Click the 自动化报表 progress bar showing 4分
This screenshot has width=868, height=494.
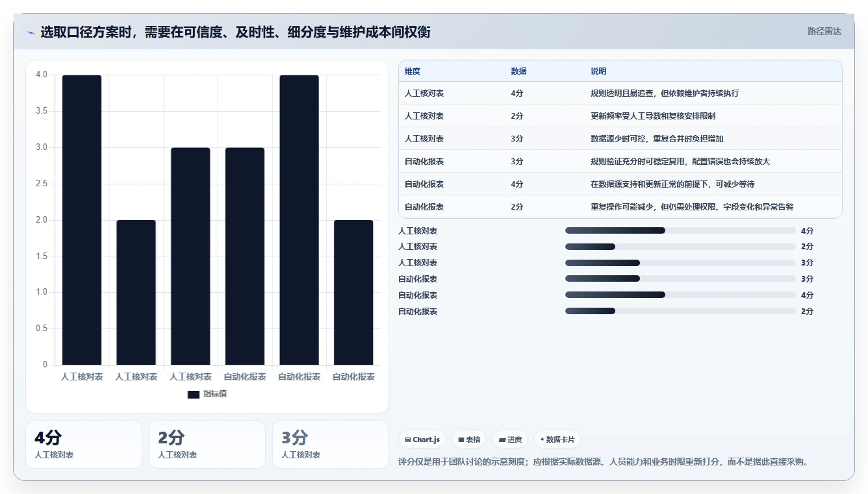click(x=680, y=295)
